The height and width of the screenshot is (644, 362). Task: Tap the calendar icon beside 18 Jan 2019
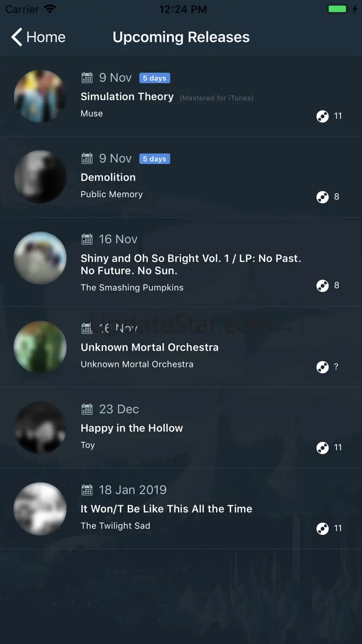(x=87, y=490)
